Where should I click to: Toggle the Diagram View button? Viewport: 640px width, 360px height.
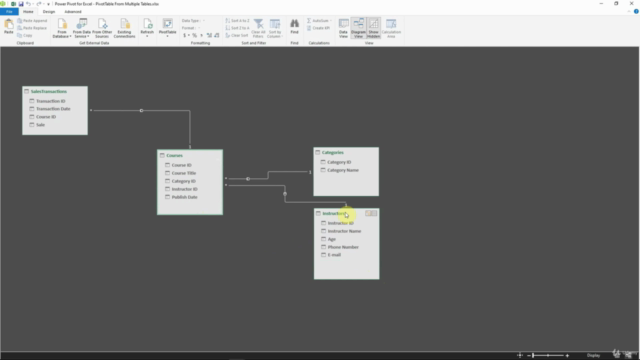coord(358,28)
